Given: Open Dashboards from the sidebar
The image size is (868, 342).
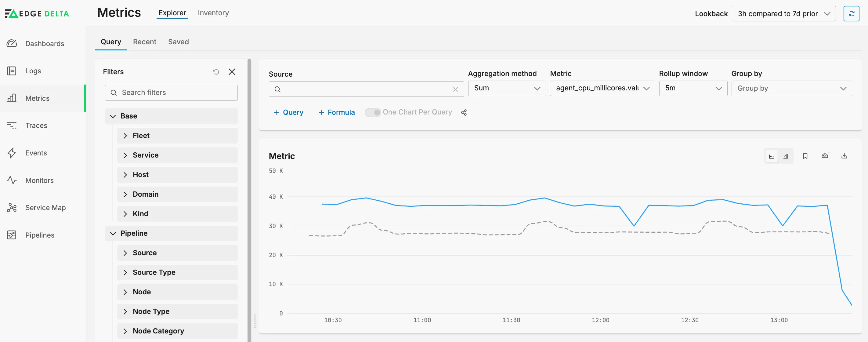Looking at the screenshot, I should click(45, 43).
